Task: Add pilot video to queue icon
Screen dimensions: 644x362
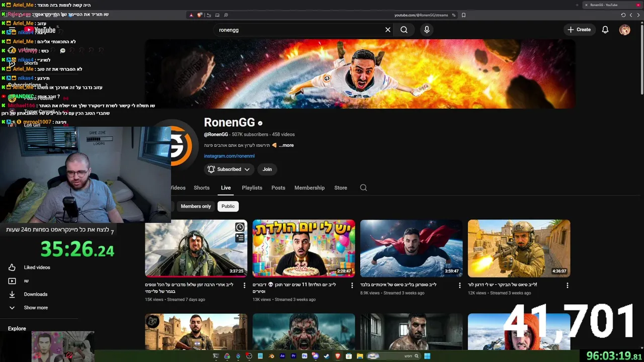Action: coord(240,238)
